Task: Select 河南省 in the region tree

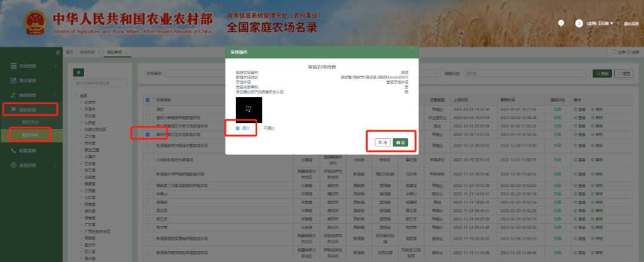Action: point(90,204)
